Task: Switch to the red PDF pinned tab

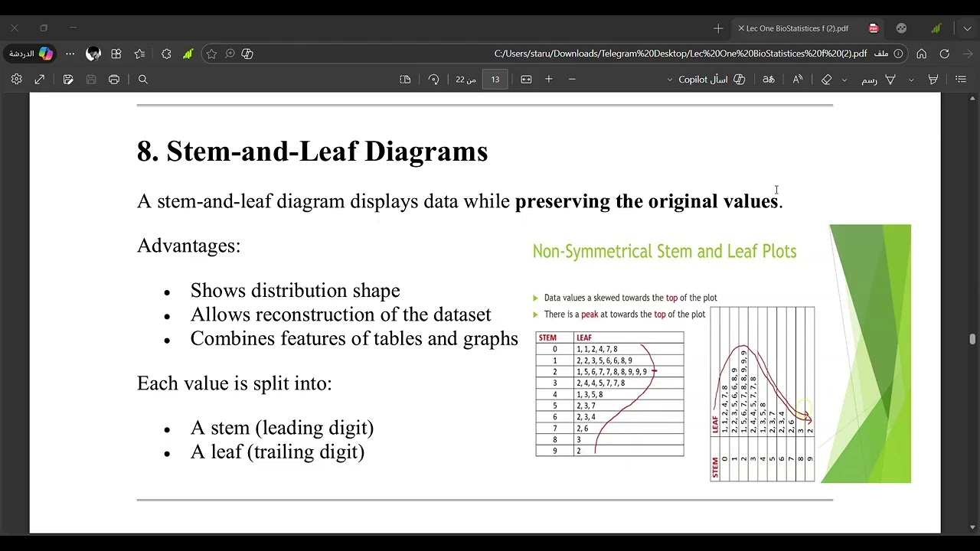Action: click(874, 28)
